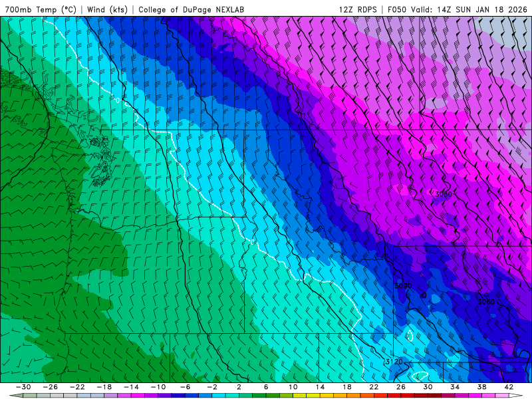Viewport: 532px width, 399px height.
Task: Click the 3030 height contour label
Action: pyautogui.click(x=444, y=194)
